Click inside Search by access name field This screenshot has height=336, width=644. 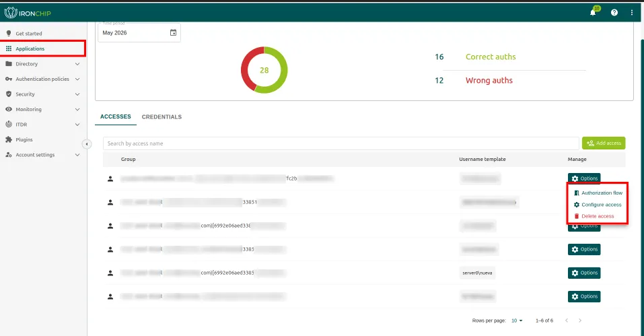341,143
